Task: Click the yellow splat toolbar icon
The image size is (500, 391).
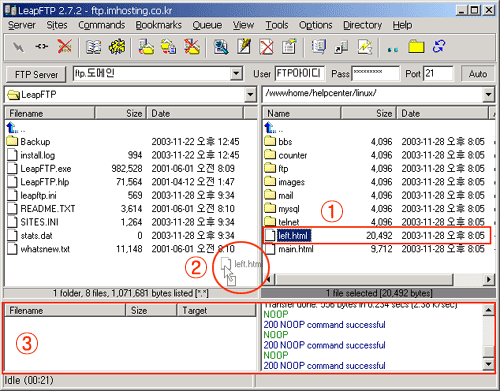Action: pyautogui.click(x=117, y=46)
